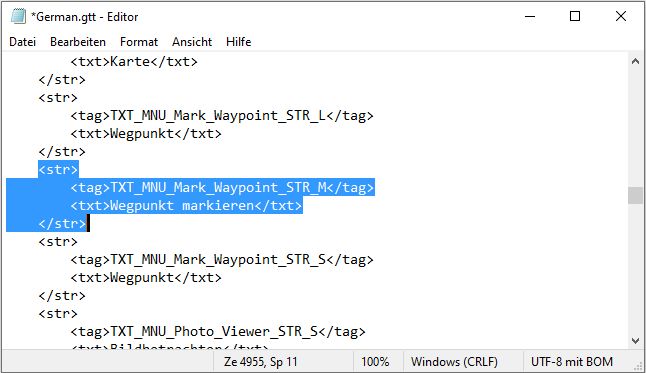Click the scrollbar down arrow
This screenshot has height=373, width=646.
tap(635, 340)
